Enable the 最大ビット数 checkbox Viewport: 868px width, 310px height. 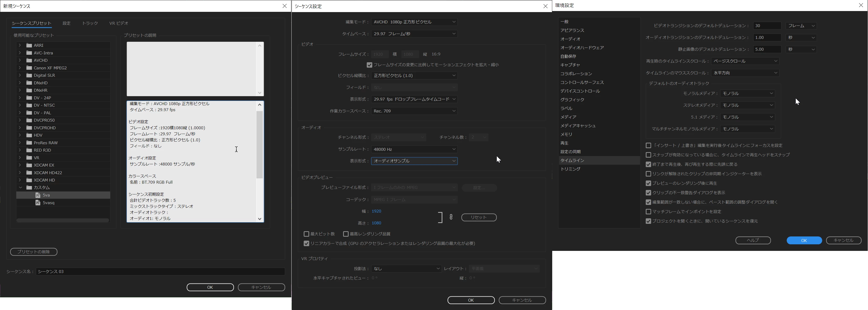(x=306, y=234)
